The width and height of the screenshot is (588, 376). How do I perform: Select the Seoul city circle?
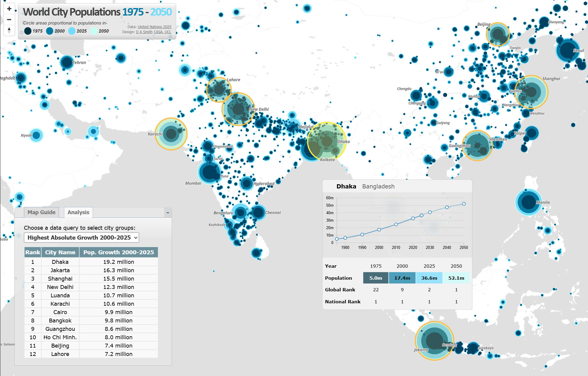pos(567,50)
